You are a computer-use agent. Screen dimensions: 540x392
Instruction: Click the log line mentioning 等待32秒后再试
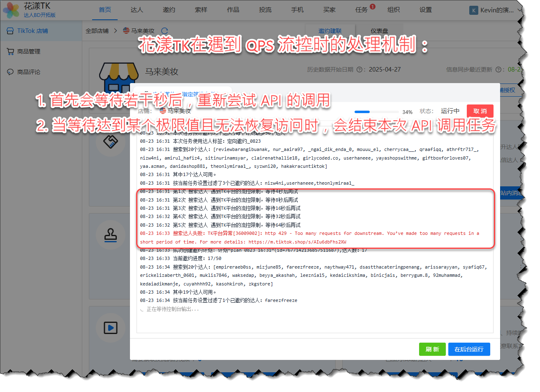[x=220, y=216]
